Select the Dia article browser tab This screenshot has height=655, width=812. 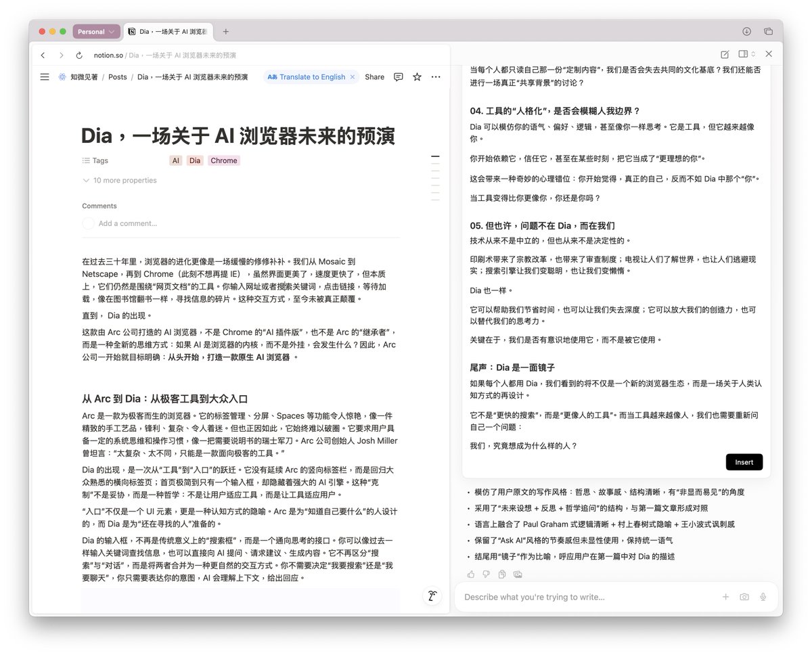pos(168,32)
